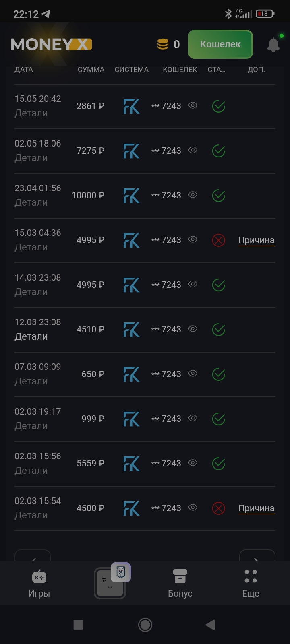Open Причина link for the 4500 ₽ withdrawal
Image resolution: width=290 pixels, height=644 pixels.
click(x=256, y=508)
